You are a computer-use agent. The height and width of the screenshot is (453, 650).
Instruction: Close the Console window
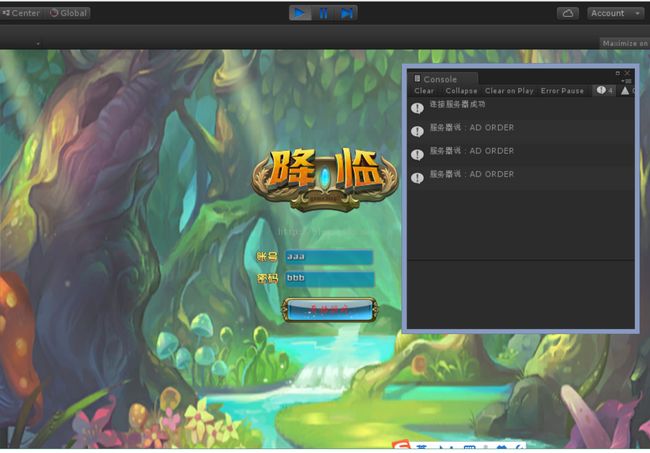click(627, 73)
